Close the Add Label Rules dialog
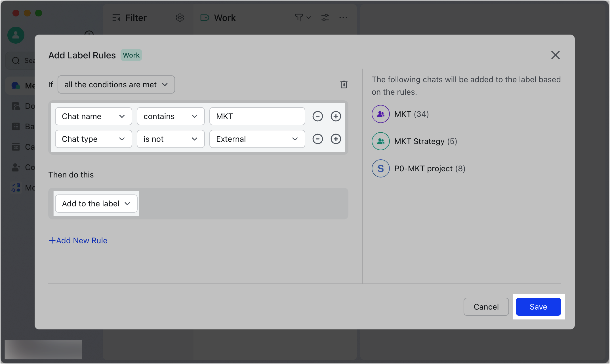Viewport: 610px width, 364px height. pyautogui.click(x=555, y=55)
